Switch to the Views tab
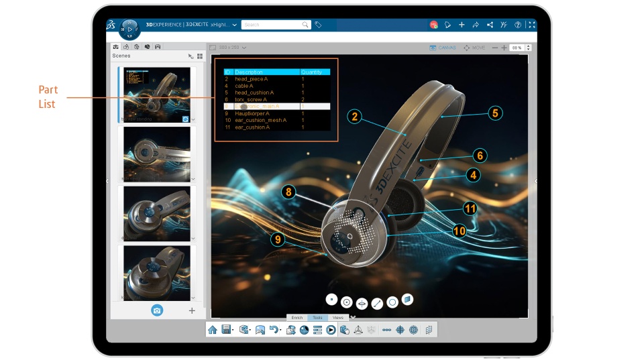 pos(337,318)
